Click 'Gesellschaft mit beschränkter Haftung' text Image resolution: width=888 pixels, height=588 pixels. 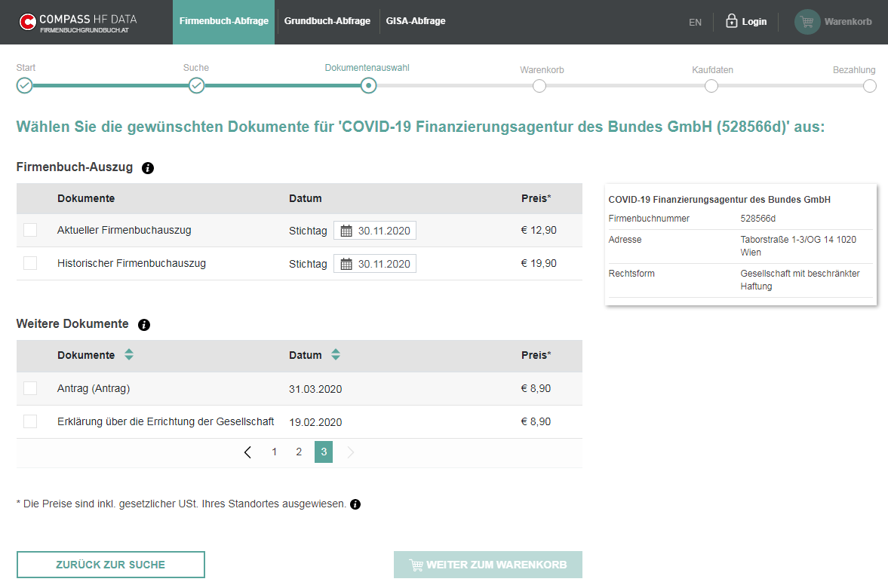point(800,280)
